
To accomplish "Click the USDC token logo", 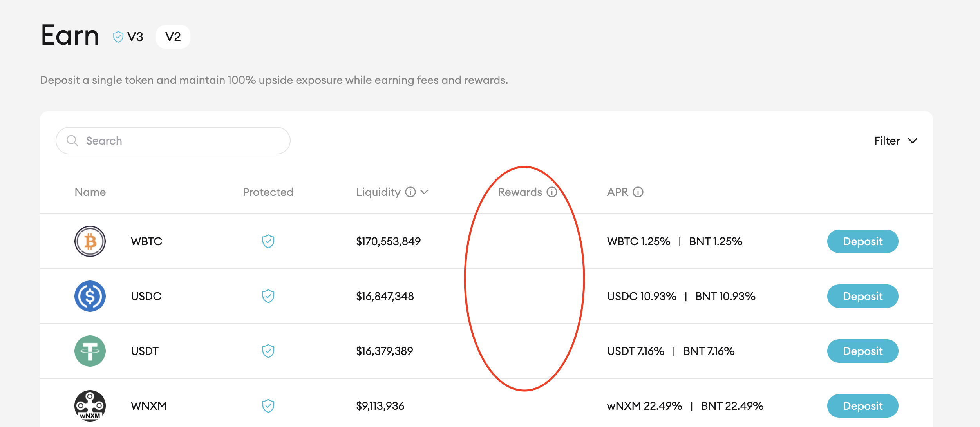I will (90, 296).
